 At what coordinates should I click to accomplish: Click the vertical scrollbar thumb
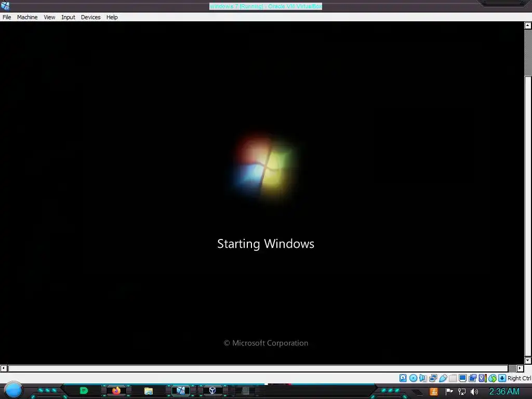coord(528,217)
